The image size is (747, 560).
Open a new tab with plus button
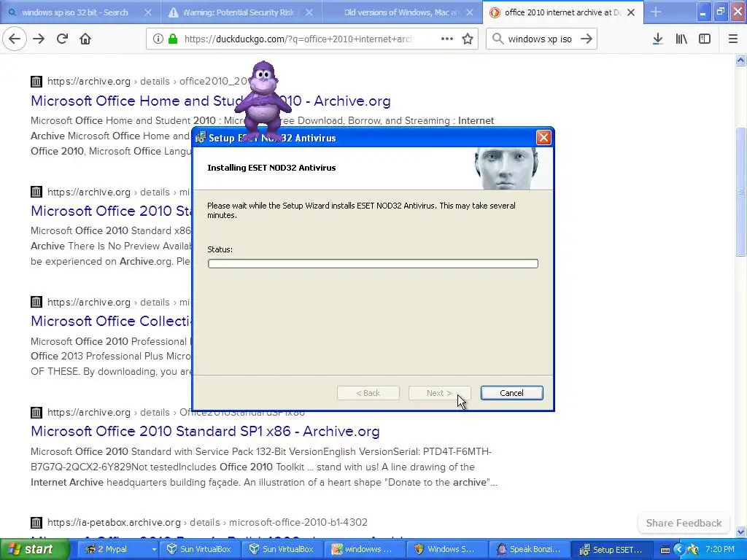click(656, 12)
